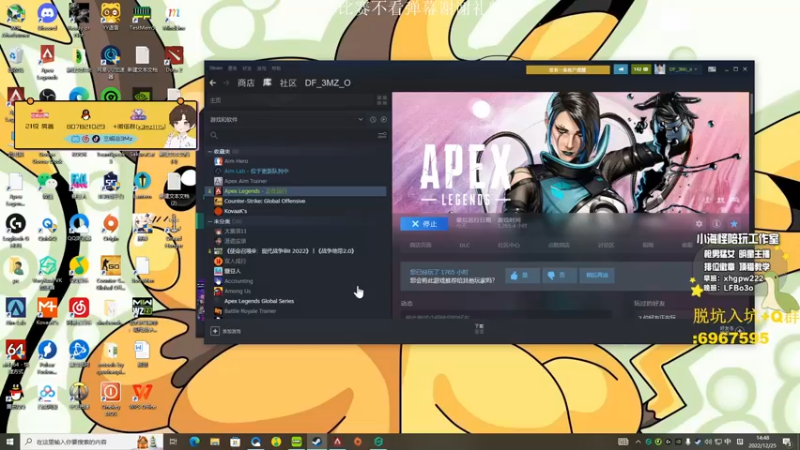This screenshot has width=800, height=450.
Task: Open advanced library filter options icon
Action: point(382,135)
